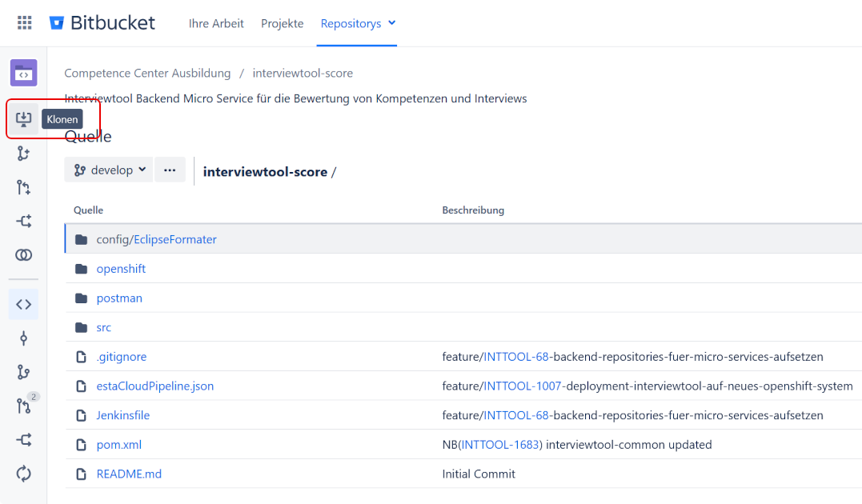Open the postman folder
The width and height of the screenshot is (862, 504).
click(119, 298)
